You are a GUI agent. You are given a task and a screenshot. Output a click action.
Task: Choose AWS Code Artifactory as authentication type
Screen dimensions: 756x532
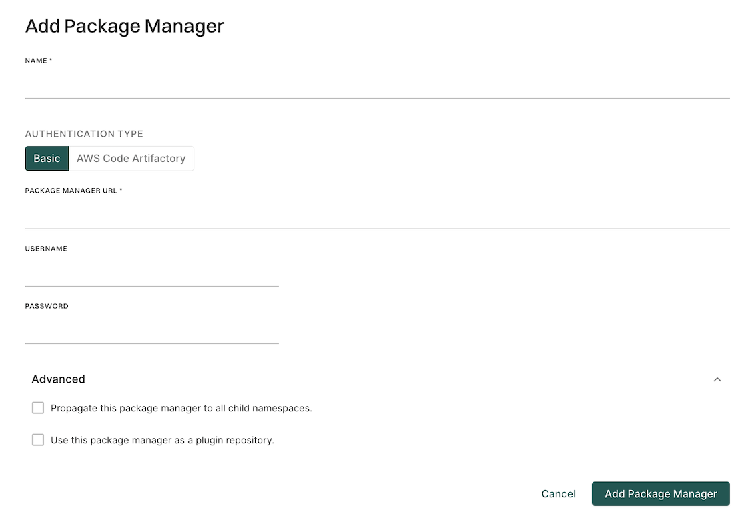click(x=131, y=158)
